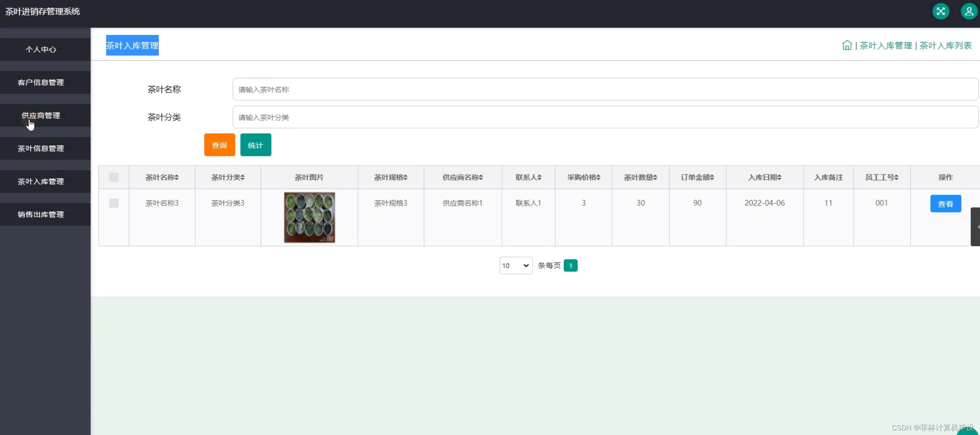Viewport: 980px width, 435px height.
Task: Check the checkbox on the 茶叶名称3 row
Action: click(113, 203)
